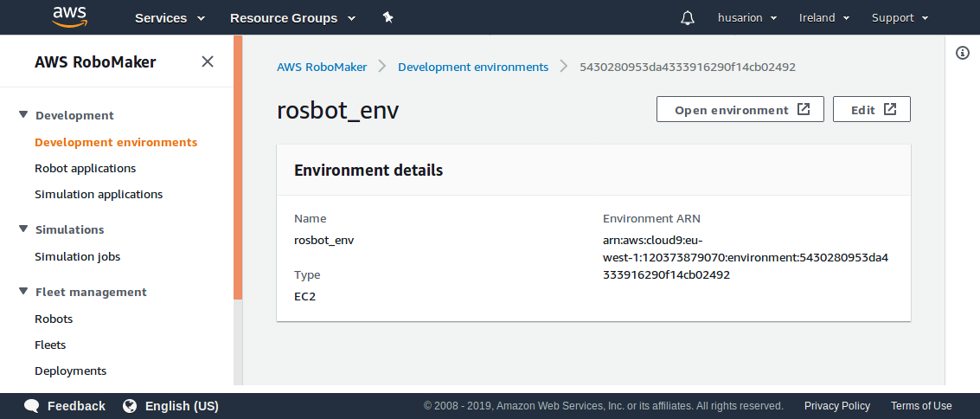
Task: Click the Development section header
Action: [x=74, y=115]
